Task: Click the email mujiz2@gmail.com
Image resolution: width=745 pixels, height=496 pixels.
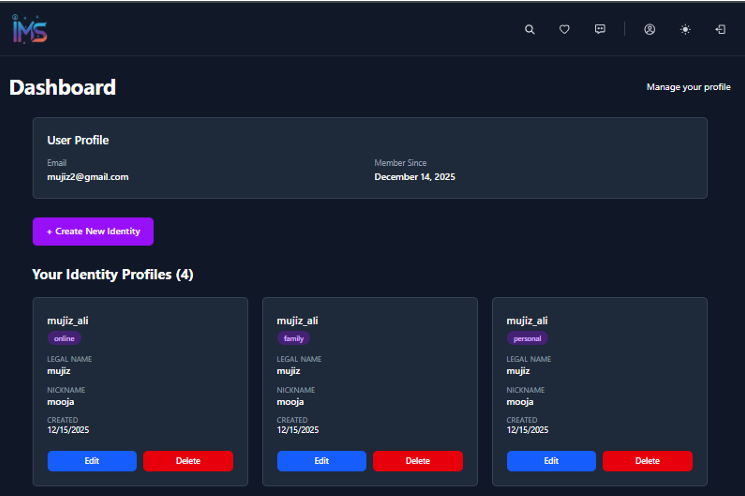Action: [88, 177]
